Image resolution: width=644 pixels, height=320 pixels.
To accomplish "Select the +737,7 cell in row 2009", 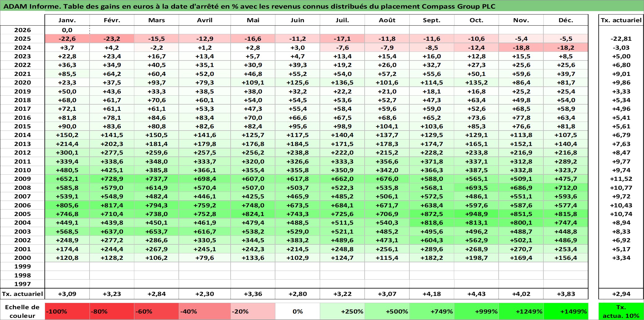I will point(157,179).
